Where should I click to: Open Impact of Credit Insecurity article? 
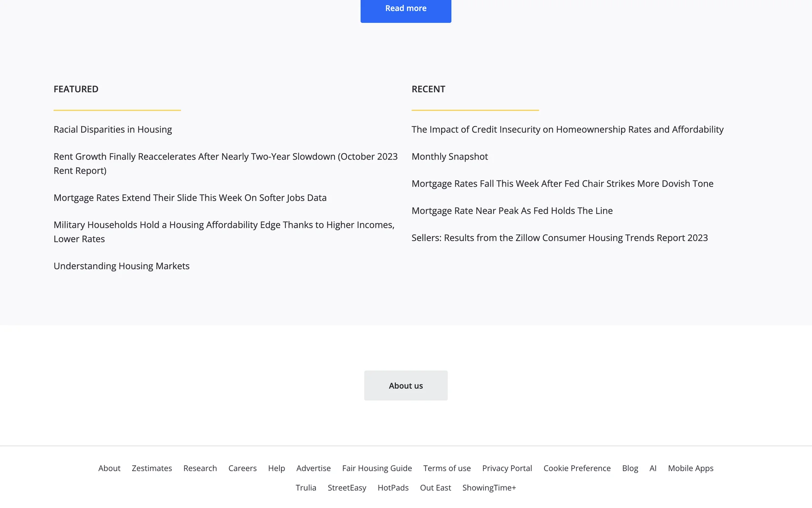pos(567,130)
